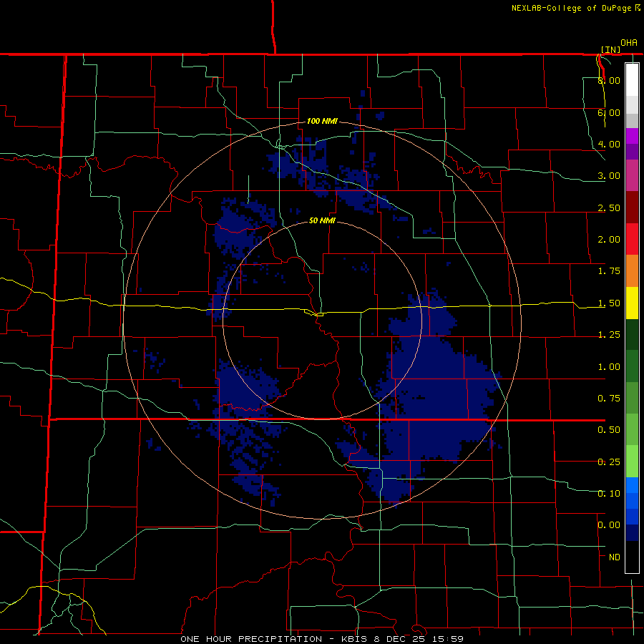Click the [IN] units label
This screenshot has width=644, height=644.
(611, 49)
